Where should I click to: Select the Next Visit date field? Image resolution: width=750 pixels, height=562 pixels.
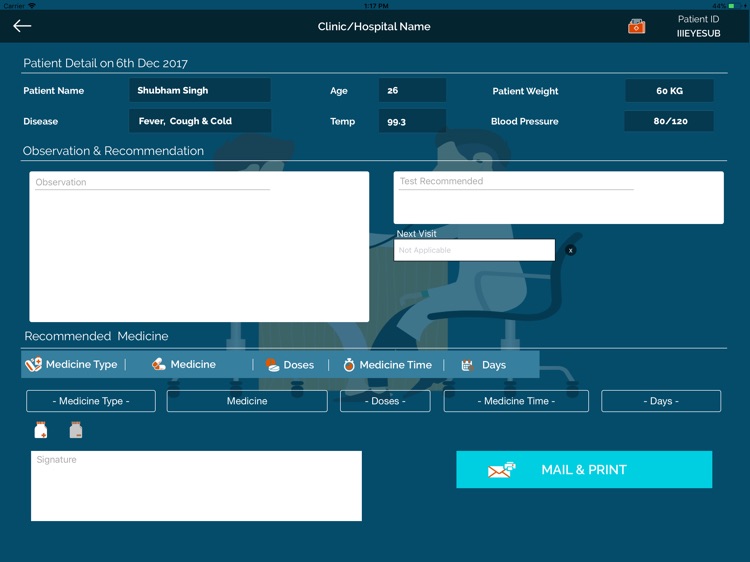pos(474,250)
